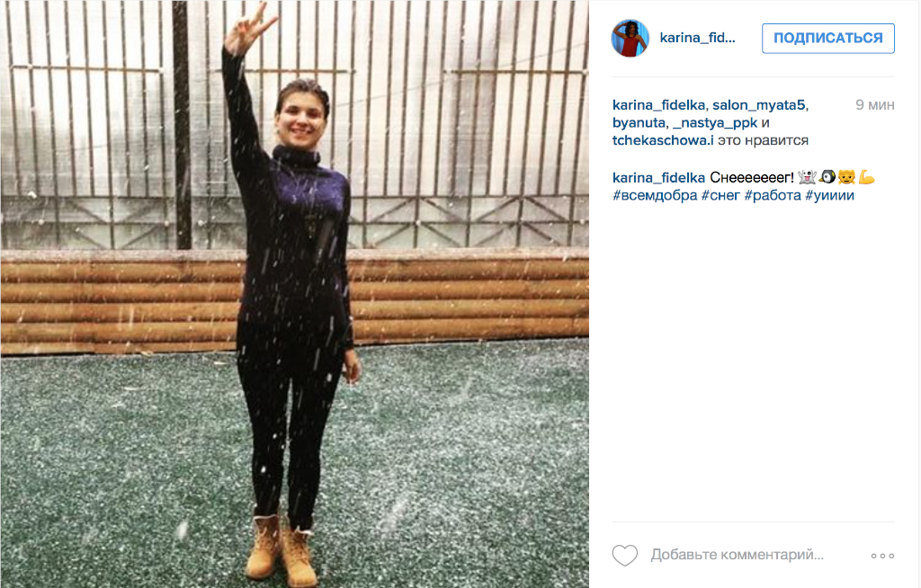This screenshot has height=588, width=921.
Task: Click the snow photo of the woman
Action: point(294,294)
